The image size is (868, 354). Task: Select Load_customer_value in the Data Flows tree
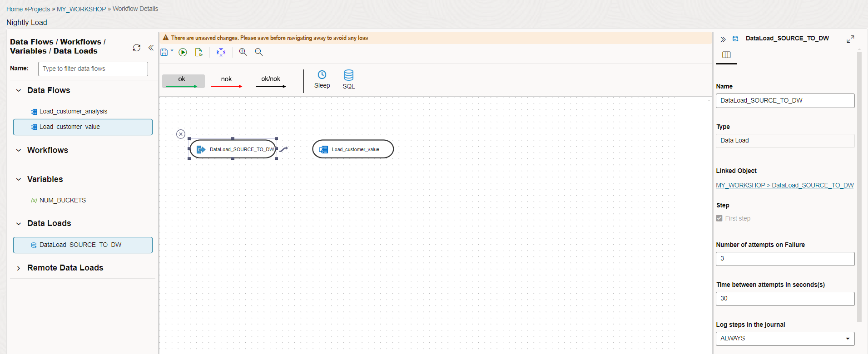(83, 127)
